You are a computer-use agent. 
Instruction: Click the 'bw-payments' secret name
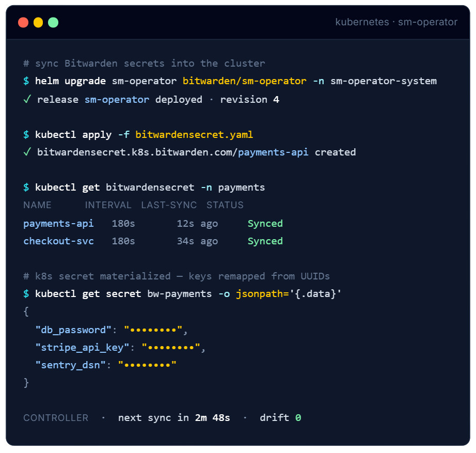(x=180, y=294)
